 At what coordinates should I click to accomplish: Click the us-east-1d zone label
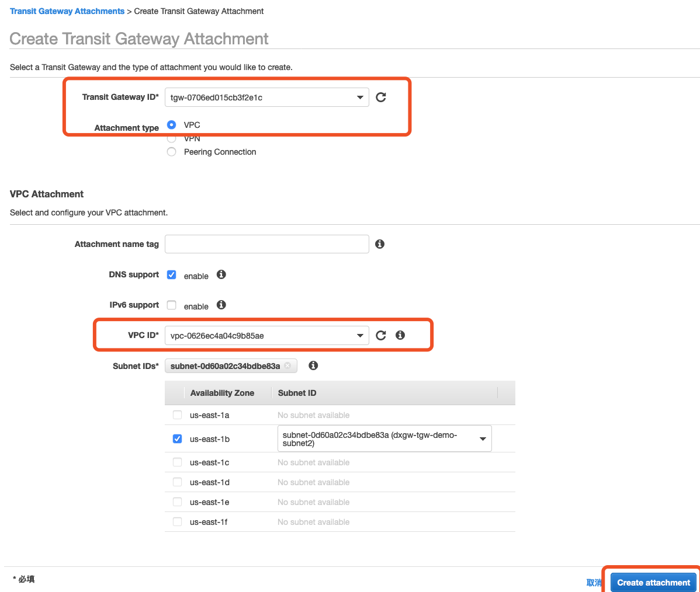coord(209,482)
